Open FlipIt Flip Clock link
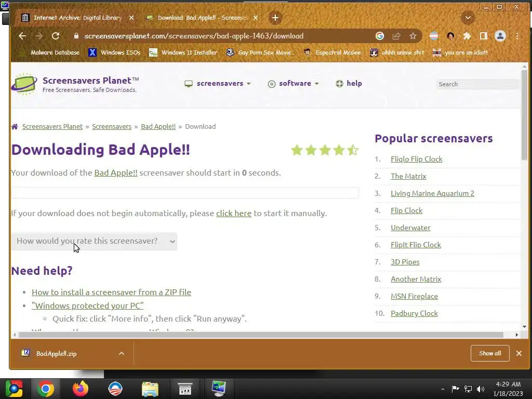Screen dimensions: 532x399 pos(416,245)
